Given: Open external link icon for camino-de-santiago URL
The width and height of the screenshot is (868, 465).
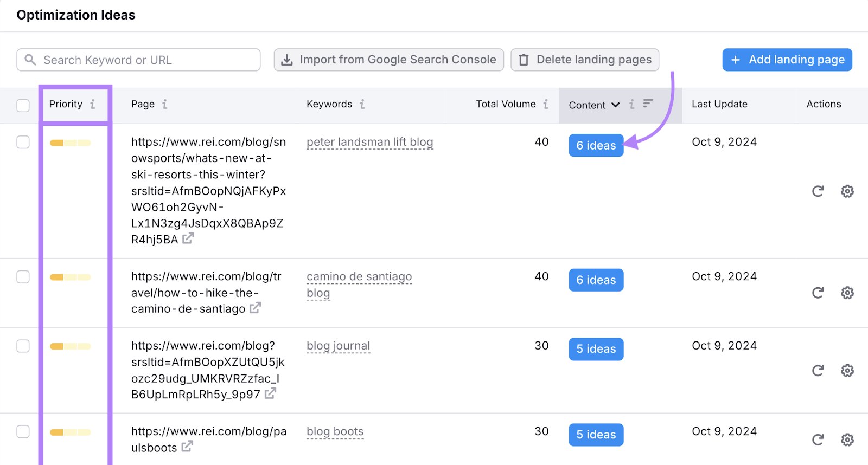Looking at the screenshot, I should coord(255,308).
